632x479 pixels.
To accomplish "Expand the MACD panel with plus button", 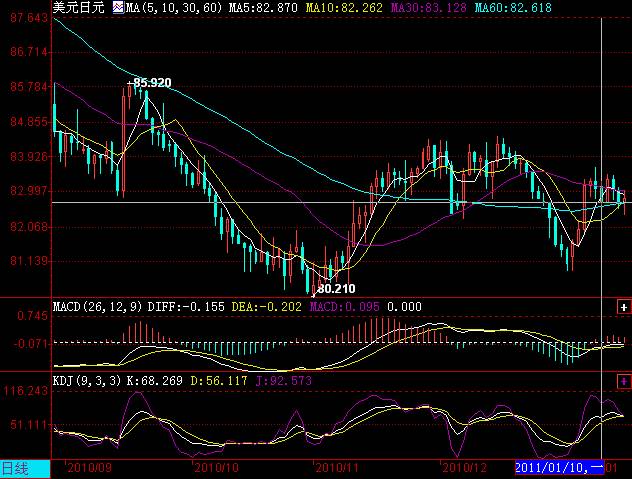I will point(624,307).
